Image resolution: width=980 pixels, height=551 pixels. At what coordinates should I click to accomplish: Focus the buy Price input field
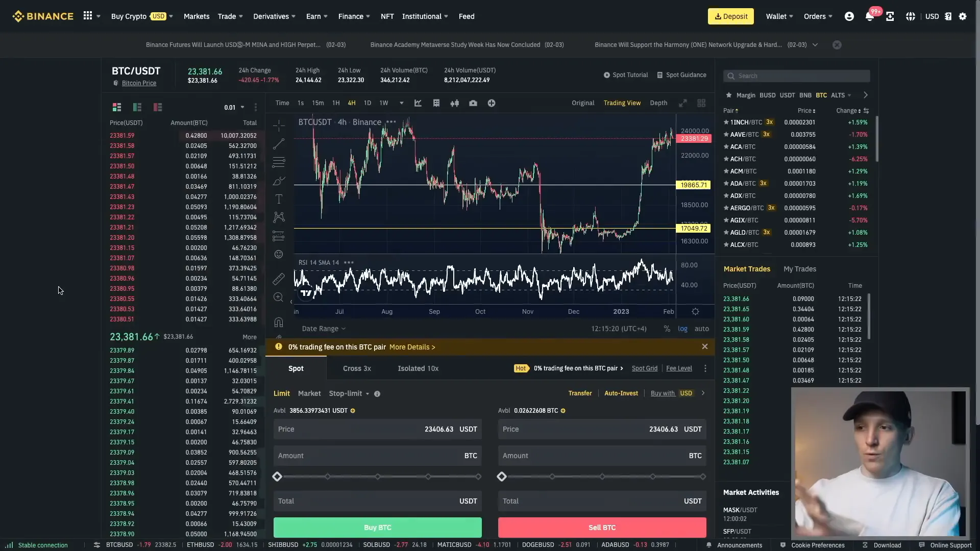(378, 429)
